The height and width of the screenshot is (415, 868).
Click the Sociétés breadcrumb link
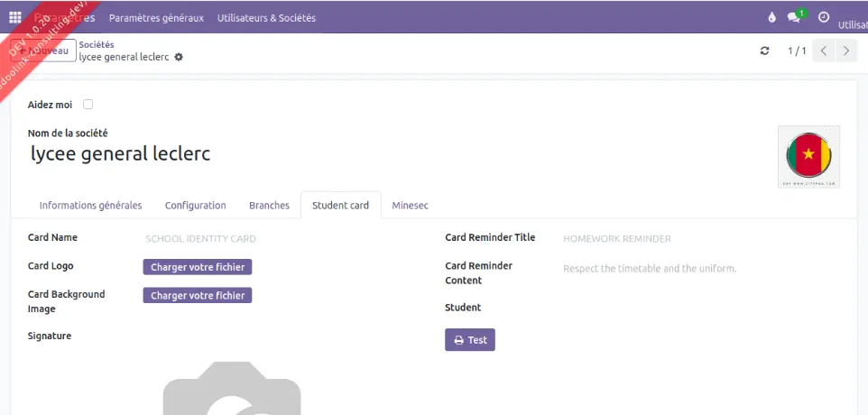(97, 44)
